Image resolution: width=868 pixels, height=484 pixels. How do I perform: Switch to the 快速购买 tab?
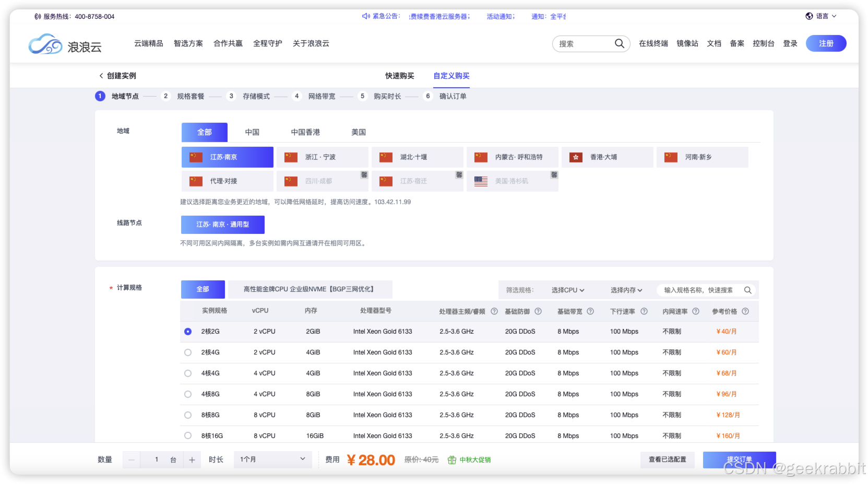click(399, 75)
